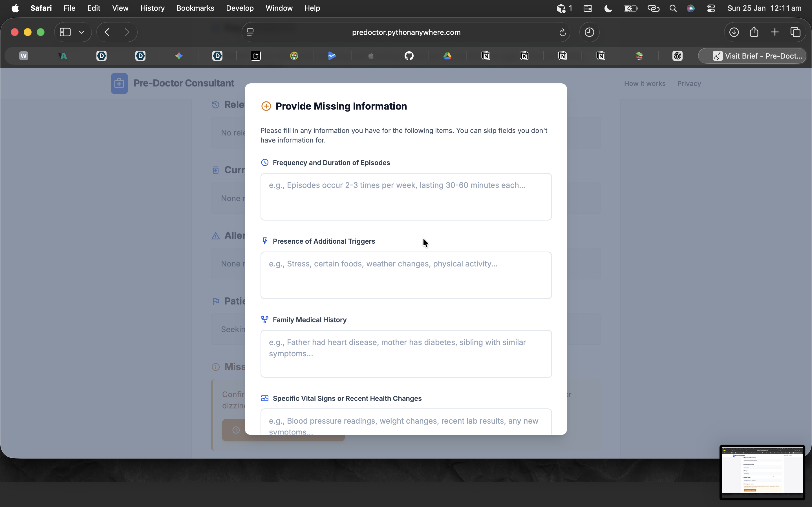Click the Share icon in the toolbar
Image resolution: width=812 pixels, height=507 pixels.
(x=754, y=32)
